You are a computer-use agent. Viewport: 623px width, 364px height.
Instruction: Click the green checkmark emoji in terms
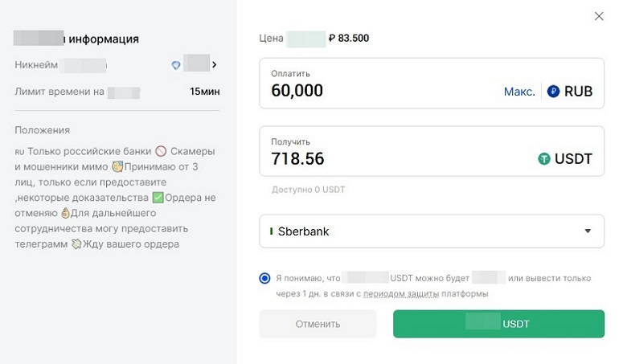pyautogui.click(x=158, y=198)
